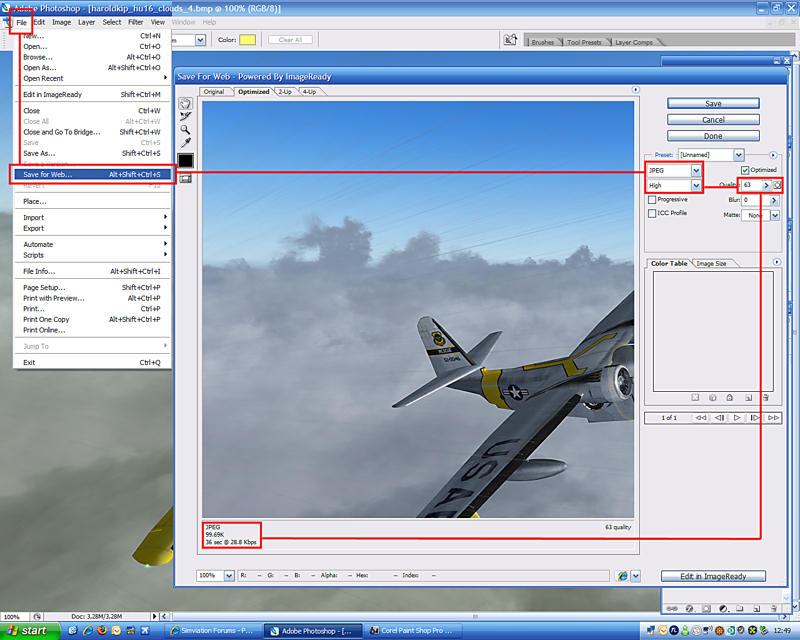Switch to the 2-Up tab

tap(285, 92)
